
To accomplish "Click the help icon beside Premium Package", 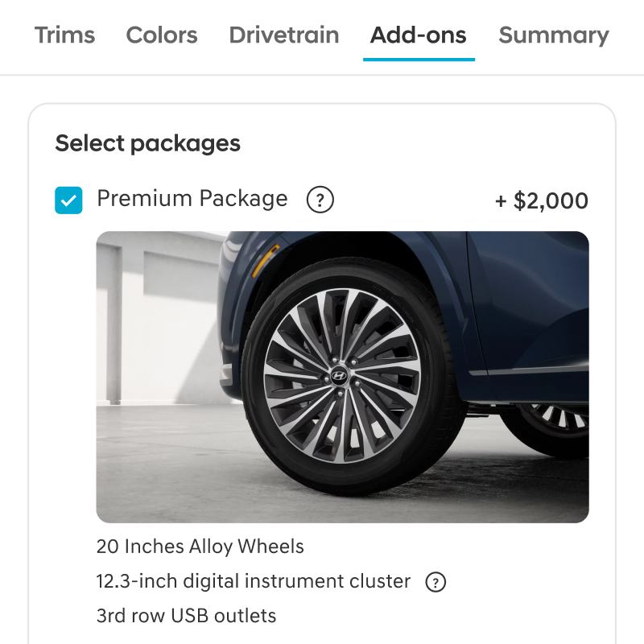I will (320, 200).
